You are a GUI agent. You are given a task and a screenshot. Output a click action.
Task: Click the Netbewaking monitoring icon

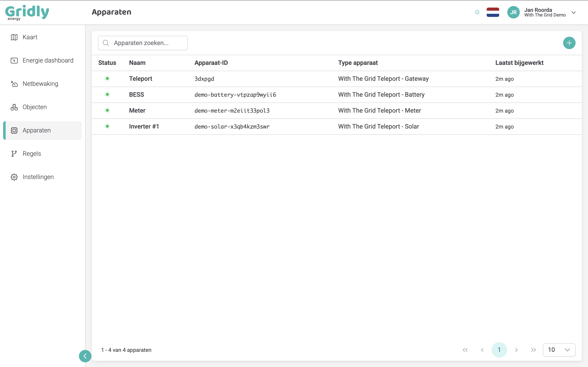[x=14, y=84]
